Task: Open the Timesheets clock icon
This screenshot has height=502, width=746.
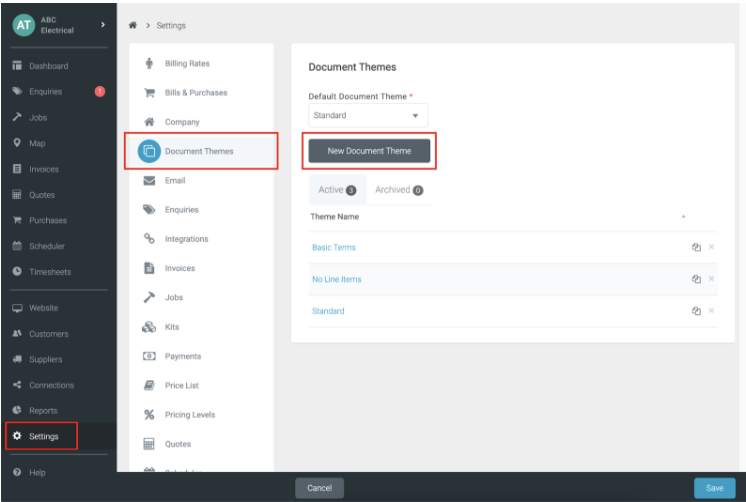Action: [x=17, y=272]
